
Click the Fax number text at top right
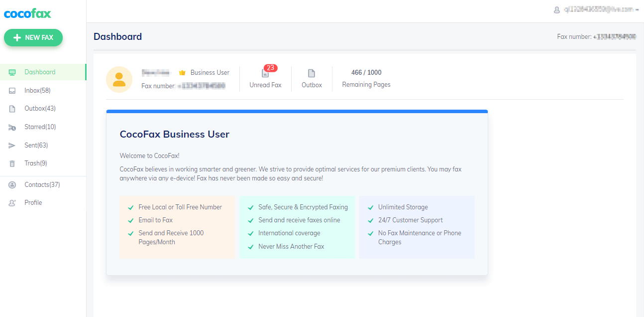tap(596, 37)
